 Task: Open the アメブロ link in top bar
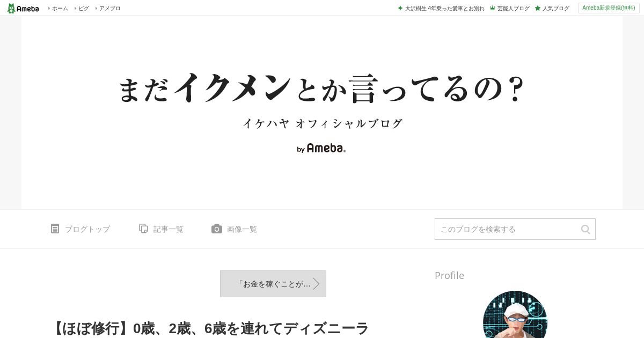[109, 8]
